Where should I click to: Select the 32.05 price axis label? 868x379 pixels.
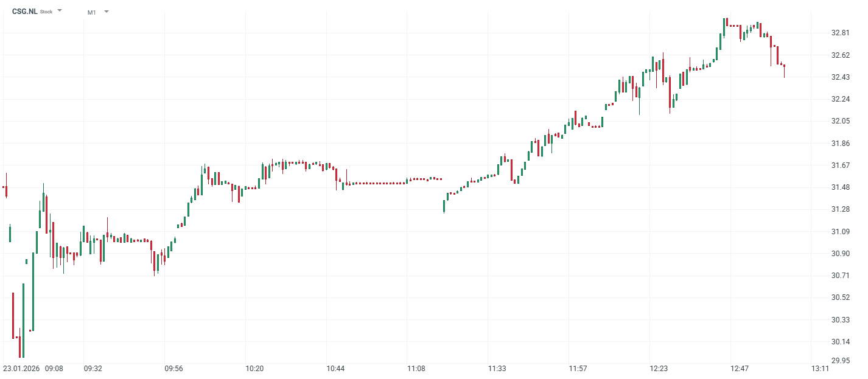point(841,121)
